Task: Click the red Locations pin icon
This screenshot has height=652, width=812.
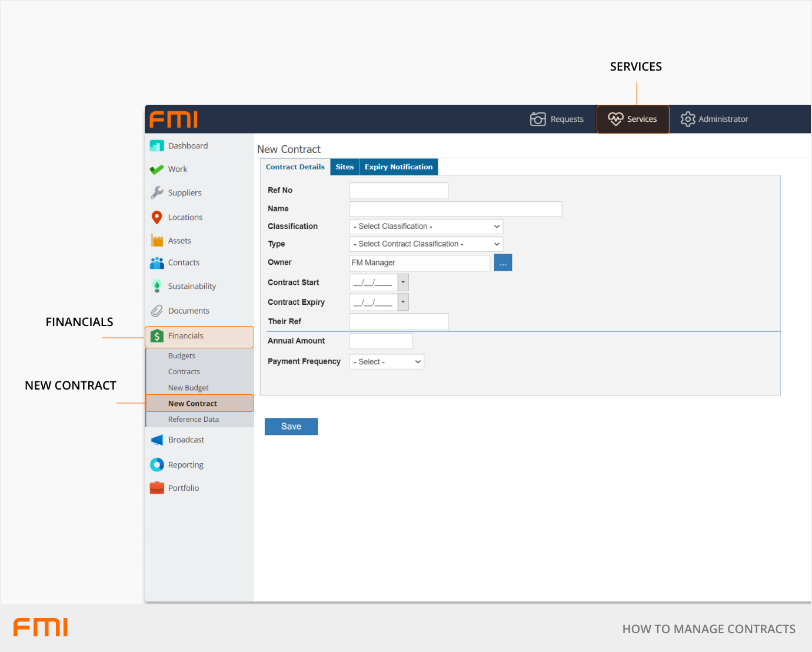Action: coord(157,217)
